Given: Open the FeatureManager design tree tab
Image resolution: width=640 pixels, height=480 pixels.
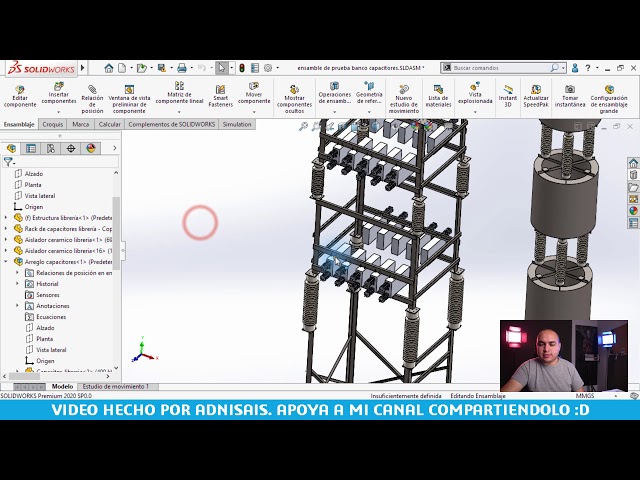Looking at the screenshot, I should point(11,148).
